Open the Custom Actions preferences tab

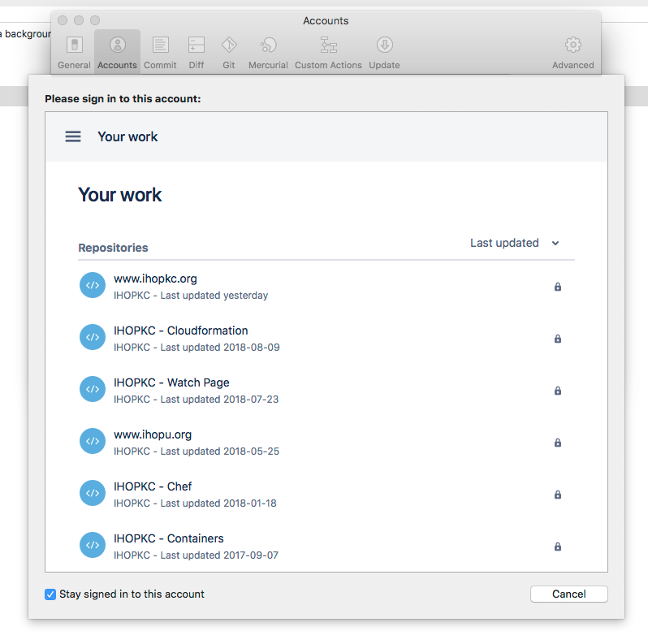point(328,53)
